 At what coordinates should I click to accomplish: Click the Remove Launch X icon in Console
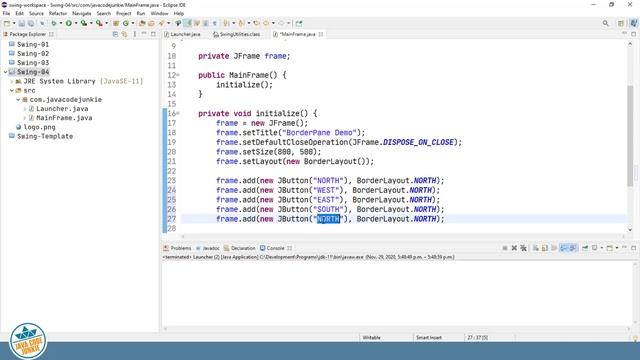(514, 248)
